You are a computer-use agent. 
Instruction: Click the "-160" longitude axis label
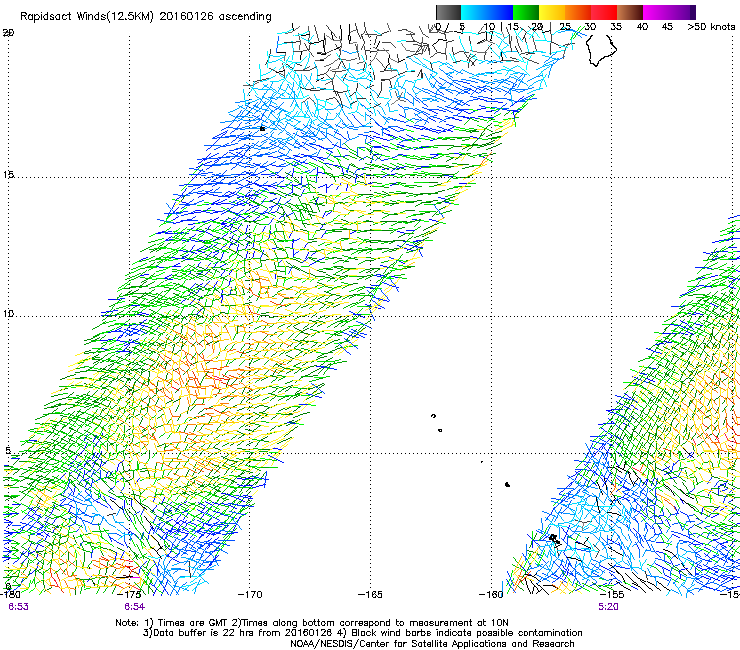click(491, 594)
